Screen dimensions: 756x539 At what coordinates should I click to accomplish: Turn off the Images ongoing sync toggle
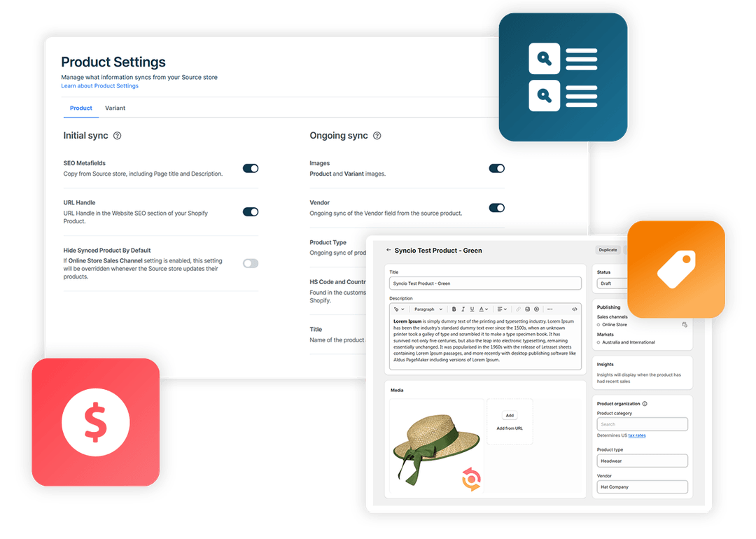(x=497, y=168)
